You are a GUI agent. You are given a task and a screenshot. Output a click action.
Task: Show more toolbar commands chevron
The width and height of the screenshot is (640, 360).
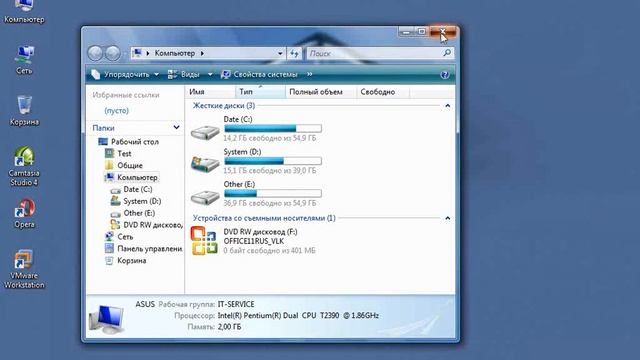309,74
